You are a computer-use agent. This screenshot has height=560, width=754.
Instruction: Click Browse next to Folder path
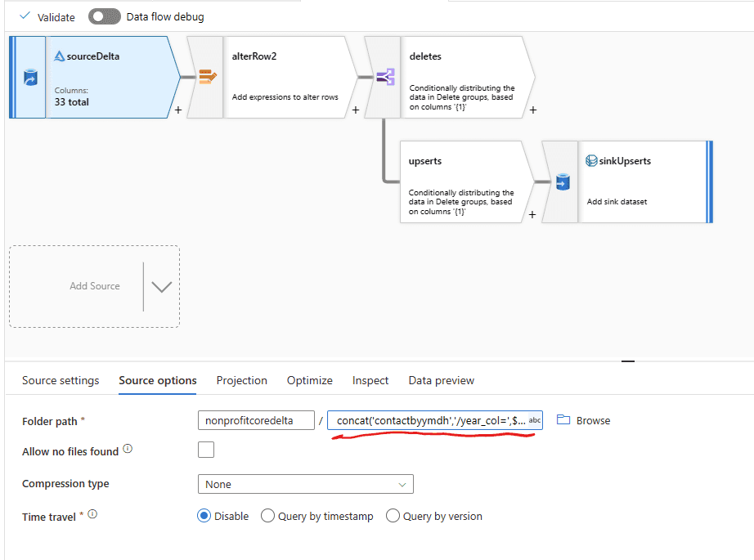pos(584,420)
